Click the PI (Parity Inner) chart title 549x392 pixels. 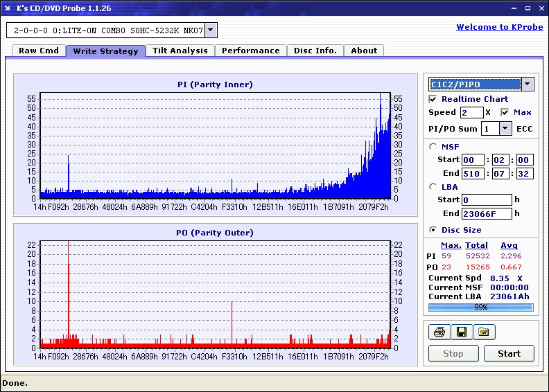215,84
